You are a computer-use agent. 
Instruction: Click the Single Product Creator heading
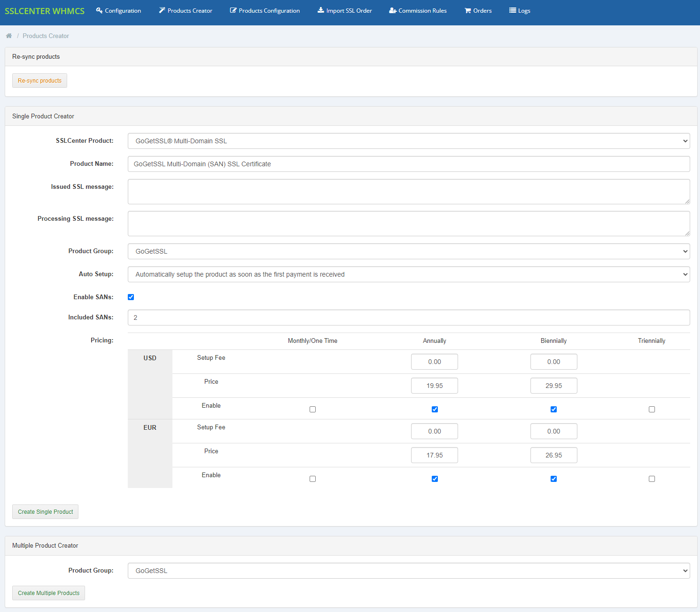(x=43, y=116)
